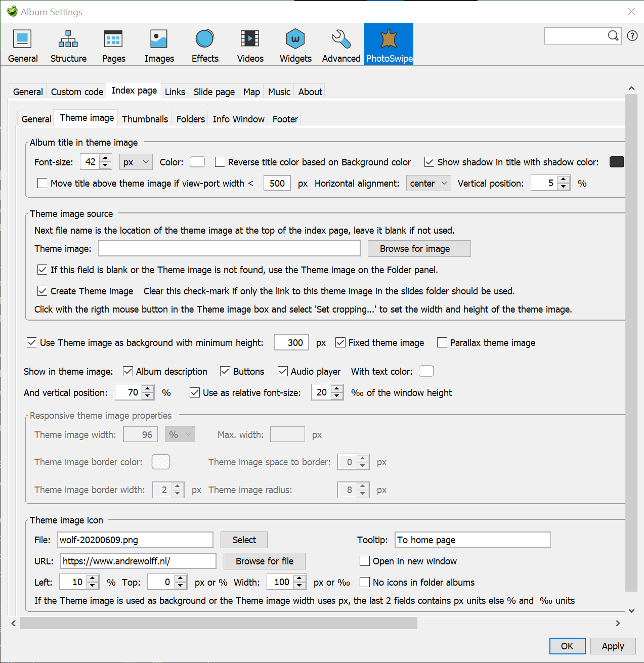Pick the title shadow color swatch
The width and height of the screenshot is (644, 663).
click(x=616, y=162)
